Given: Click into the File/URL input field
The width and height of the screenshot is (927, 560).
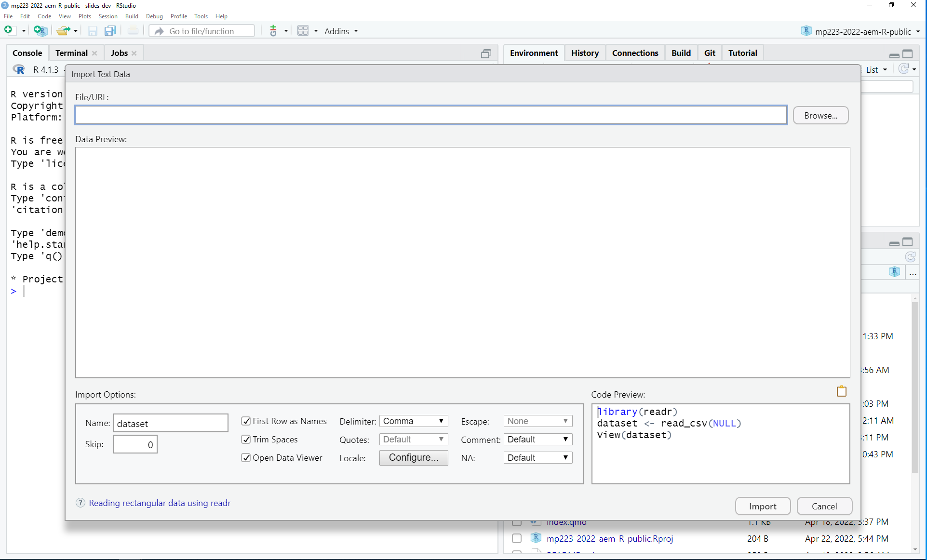Looking at the screenshot, I should (431, 116).
